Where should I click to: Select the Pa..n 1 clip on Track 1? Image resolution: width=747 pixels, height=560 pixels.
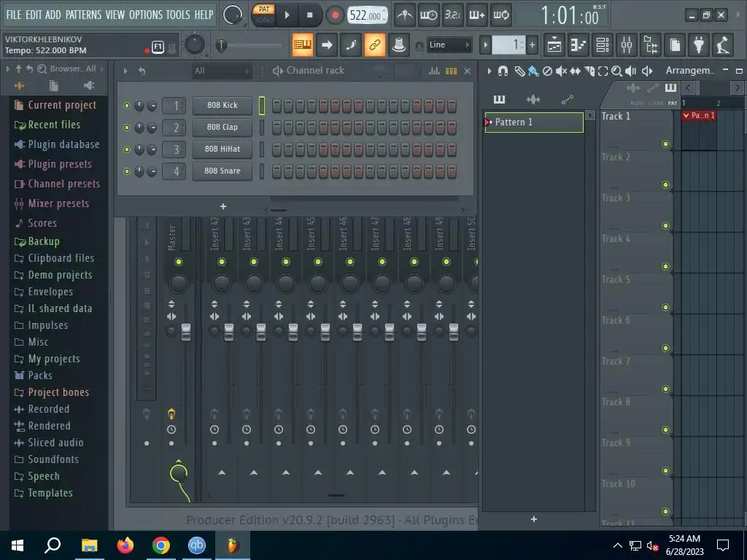(698, 116)
